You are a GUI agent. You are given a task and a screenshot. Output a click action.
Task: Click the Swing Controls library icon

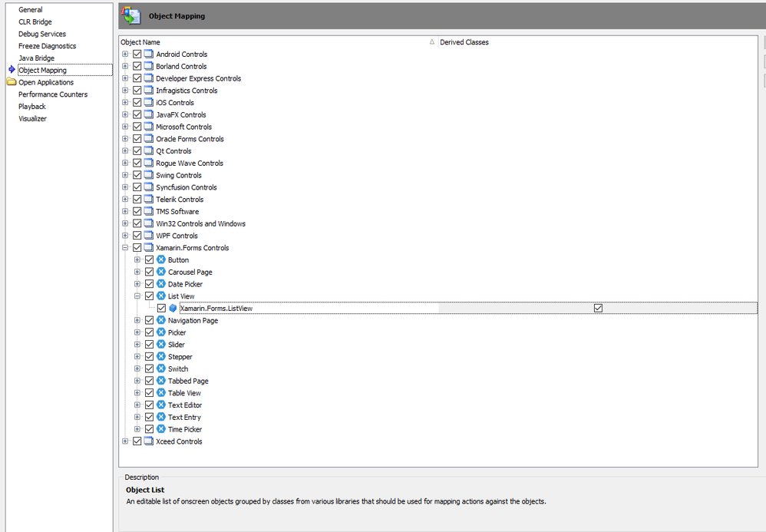[x=148, y=175]
